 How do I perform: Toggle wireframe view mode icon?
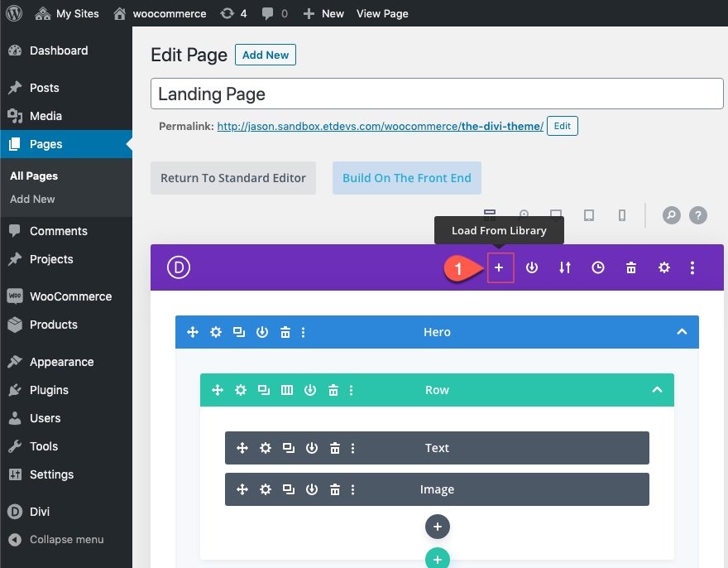click(489, 215)
